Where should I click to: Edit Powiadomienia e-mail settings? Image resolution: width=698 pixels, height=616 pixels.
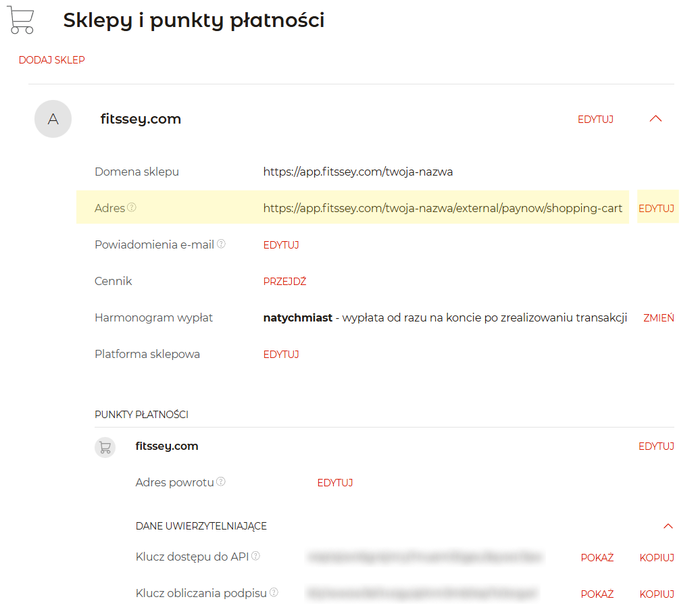[x=281, y=245]
